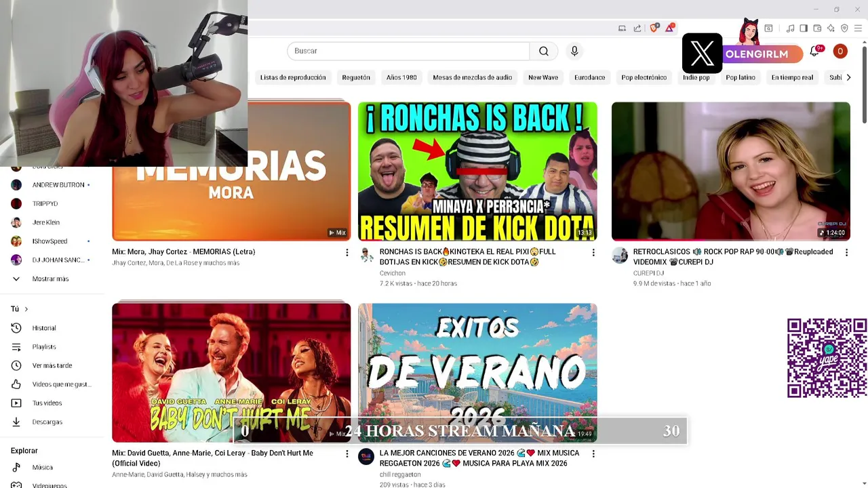Start voice search with microphone icon
This screenshot has height=488, width=868.
(574, 51)
